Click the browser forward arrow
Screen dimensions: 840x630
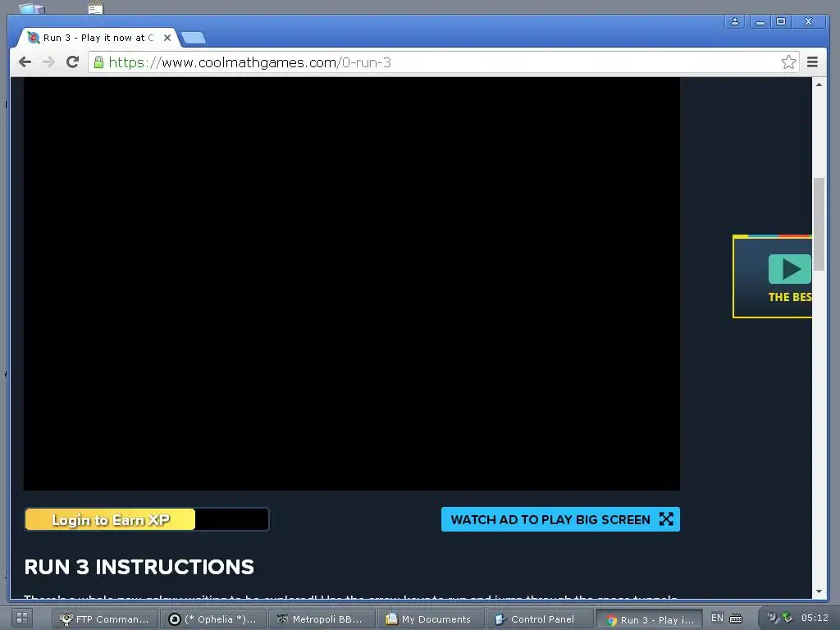(48, 62)
